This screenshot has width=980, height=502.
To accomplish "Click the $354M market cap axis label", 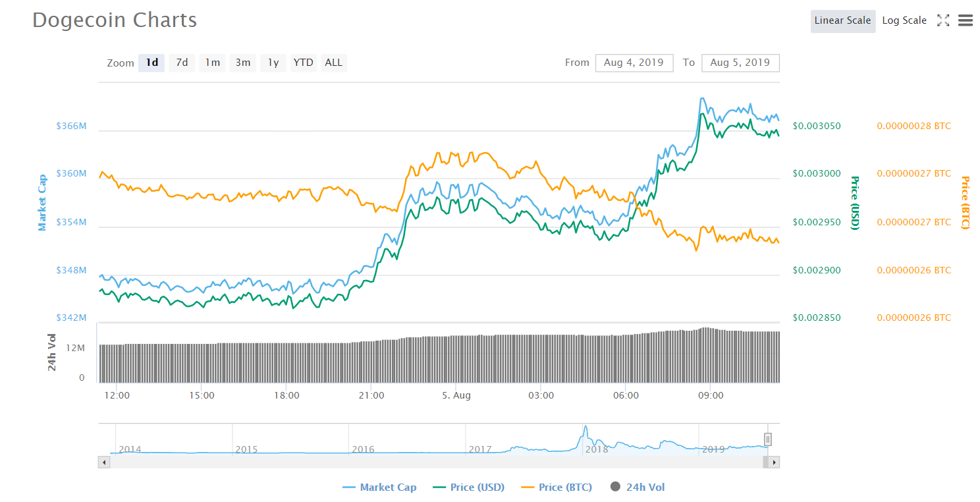I will coord(72,222).
